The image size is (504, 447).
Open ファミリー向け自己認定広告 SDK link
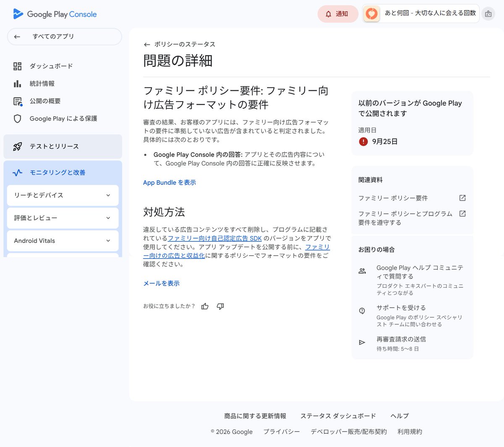pyautogui.click(x=215, y=238)
